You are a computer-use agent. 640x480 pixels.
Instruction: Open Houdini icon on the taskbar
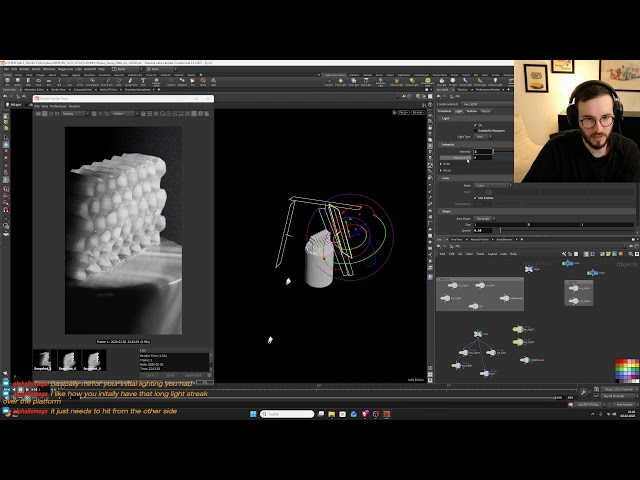[387, 414]
